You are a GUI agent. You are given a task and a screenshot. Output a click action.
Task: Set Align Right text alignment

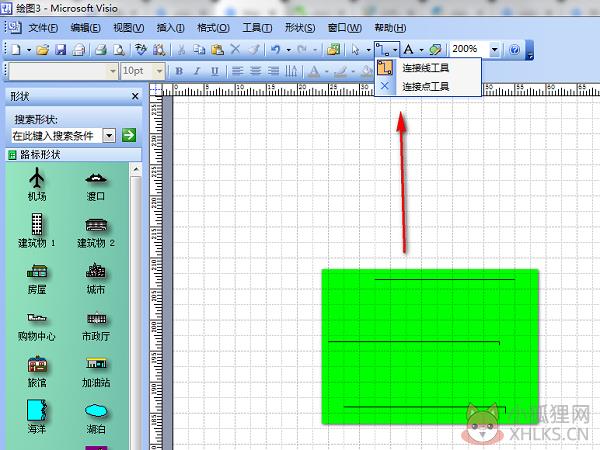click(x=274, y=71)
